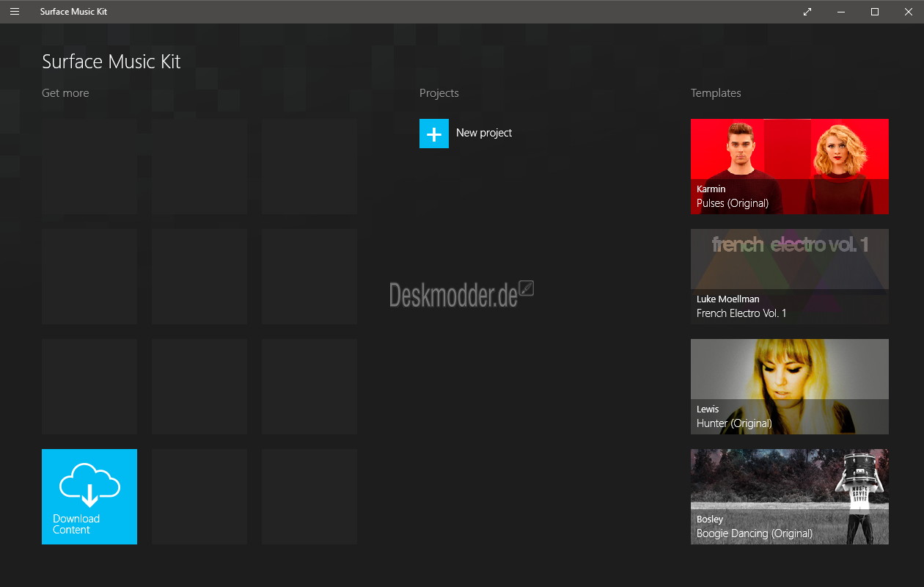Open the hamburger menu in title bar

click(15, 12)
